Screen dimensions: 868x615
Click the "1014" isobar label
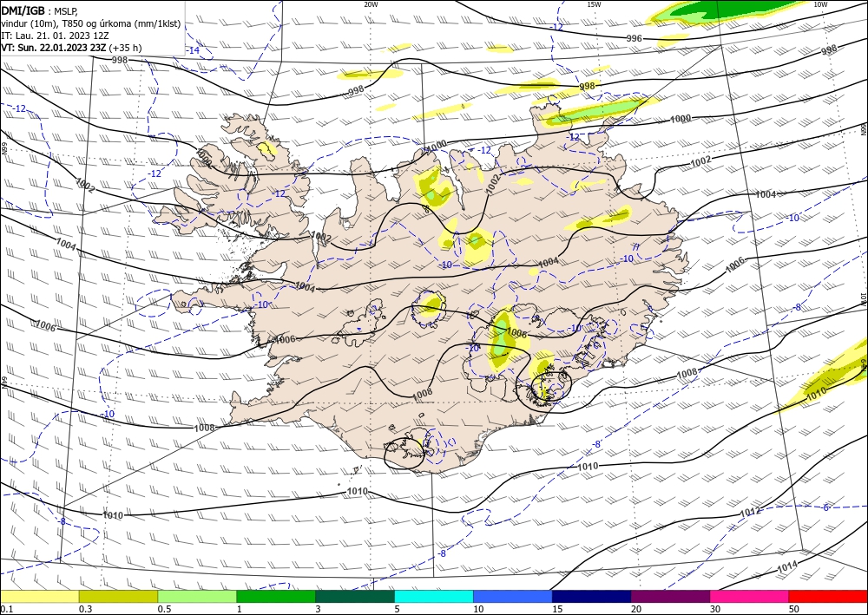click(786, 567)
